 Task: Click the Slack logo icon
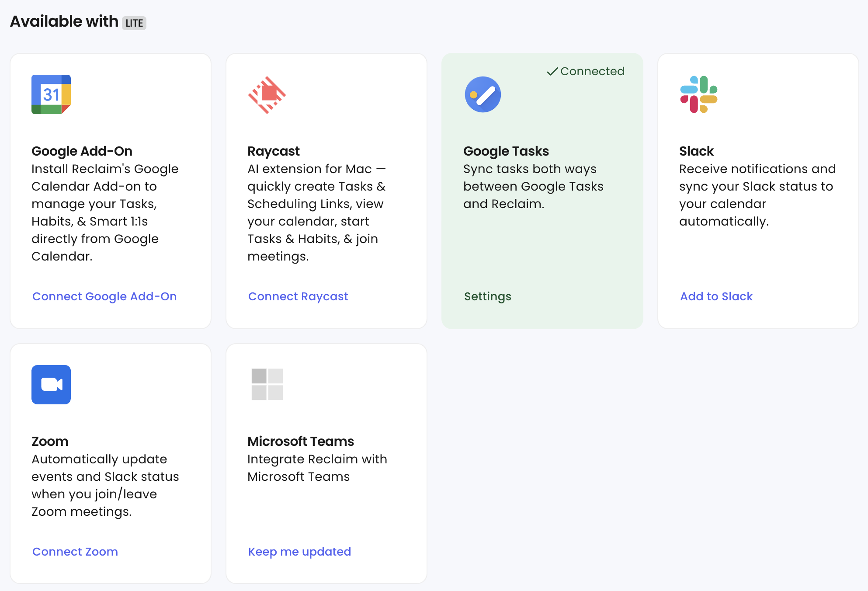(x=698, y=94)
